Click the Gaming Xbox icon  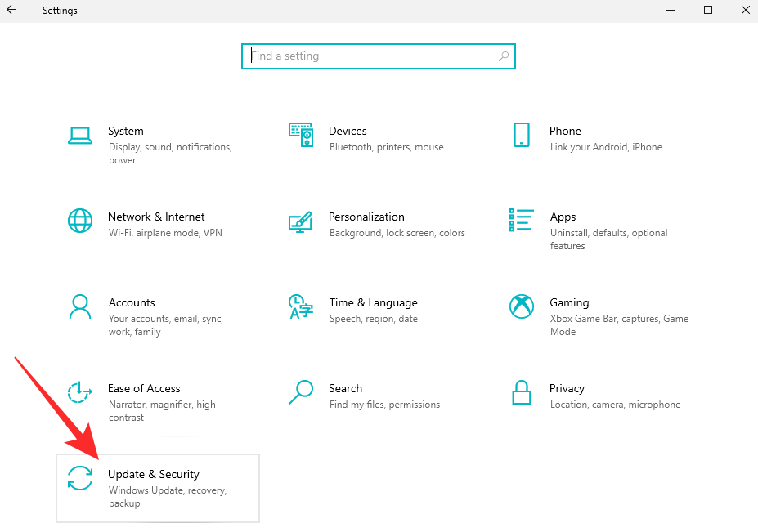[522, 306]
